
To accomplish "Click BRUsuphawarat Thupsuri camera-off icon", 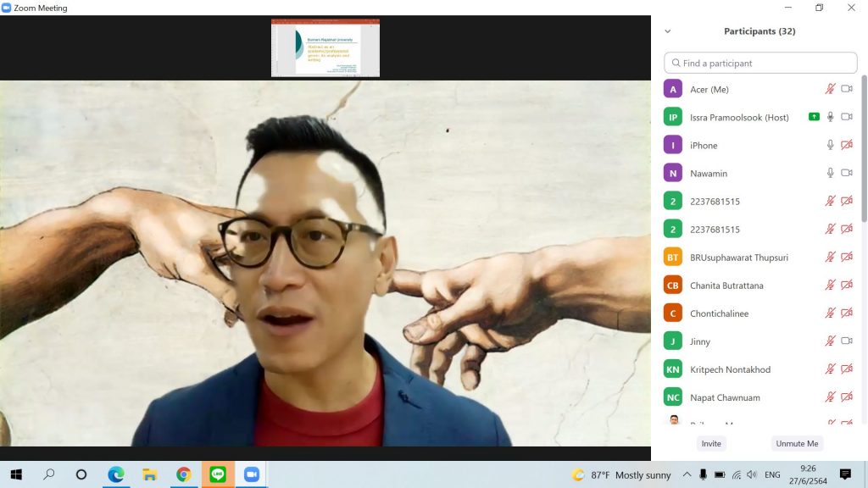I will pyautogui.click(x=847, y=258).
